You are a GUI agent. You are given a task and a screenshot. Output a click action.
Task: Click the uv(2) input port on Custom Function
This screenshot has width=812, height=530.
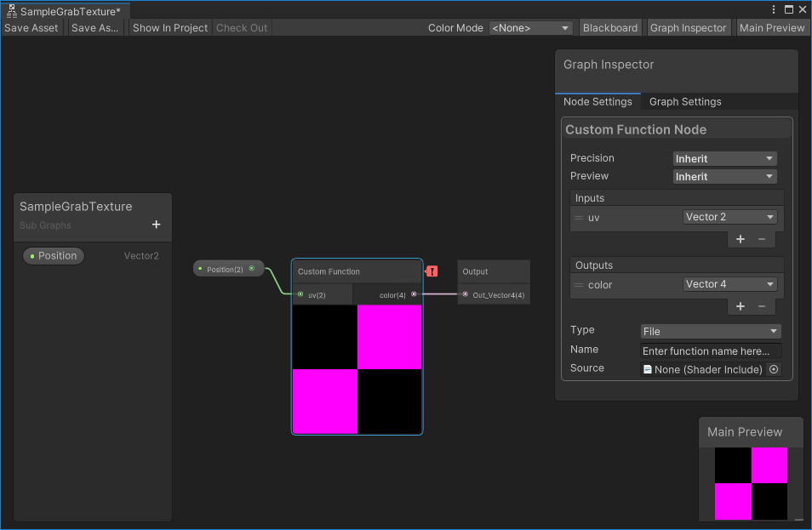[300, 294]
